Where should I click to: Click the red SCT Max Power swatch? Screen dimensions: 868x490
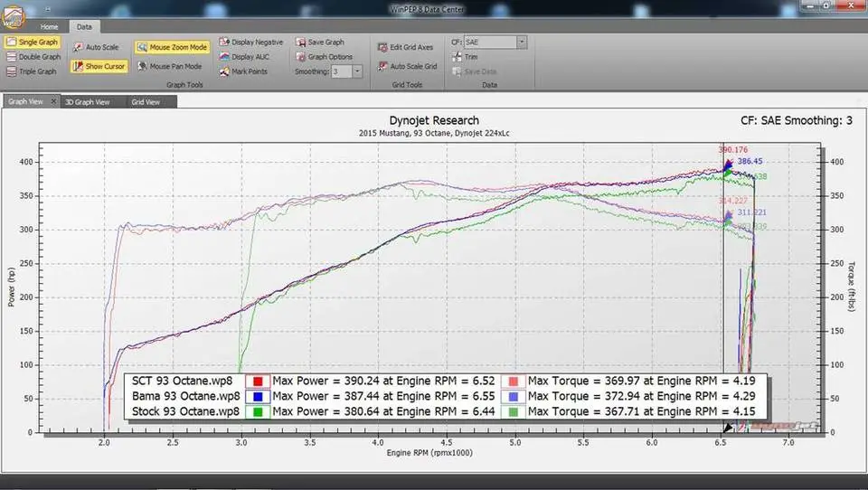tap(258, 382)
